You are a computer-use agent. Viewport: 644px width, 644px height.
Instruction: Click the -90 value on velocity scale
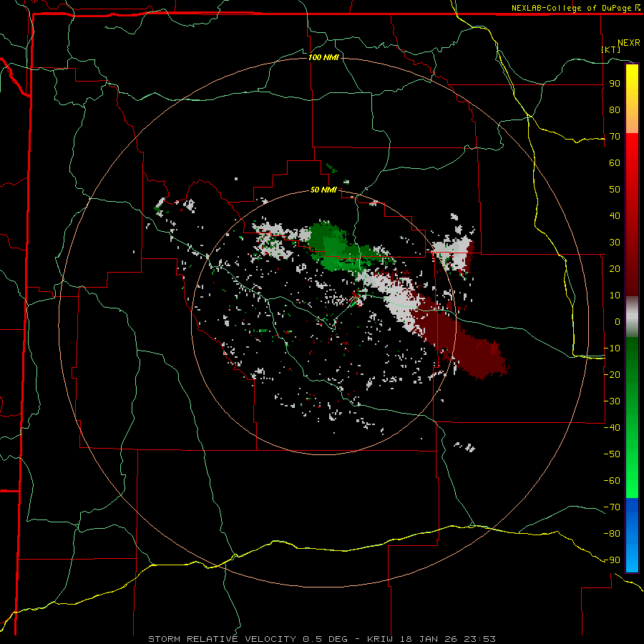tap(612, 560)
